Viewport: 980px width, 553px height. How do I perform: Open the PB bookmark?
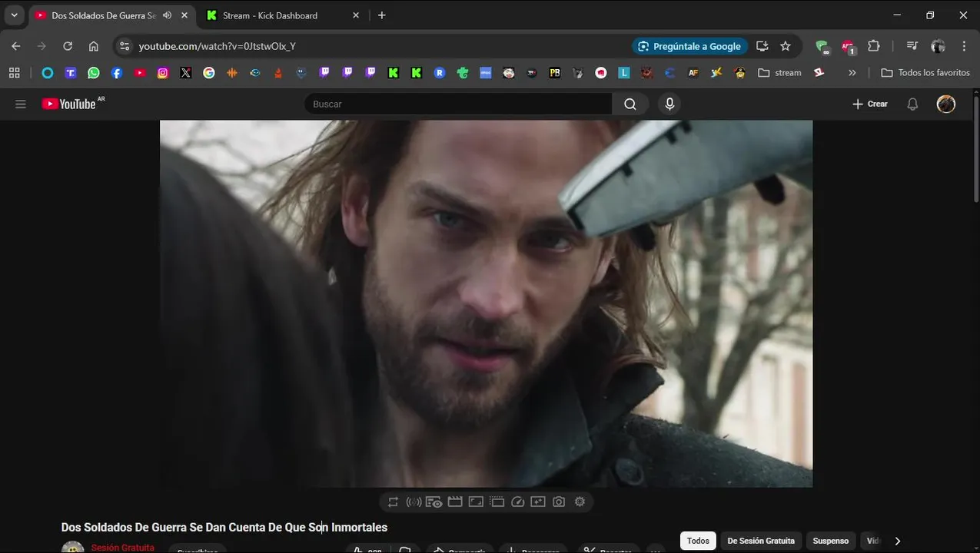pos(555,73)
